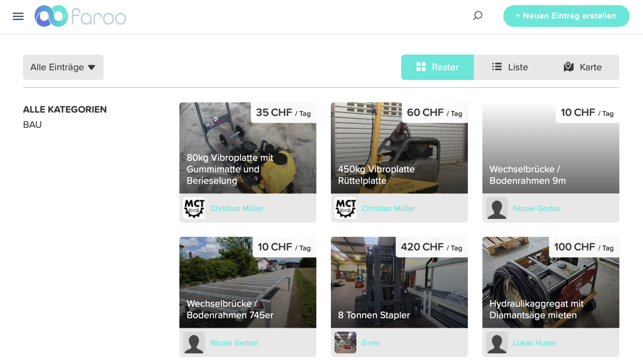
Task: Open Christian Müller link under 80kg Vibroplatte
Action: coord(237,208)
